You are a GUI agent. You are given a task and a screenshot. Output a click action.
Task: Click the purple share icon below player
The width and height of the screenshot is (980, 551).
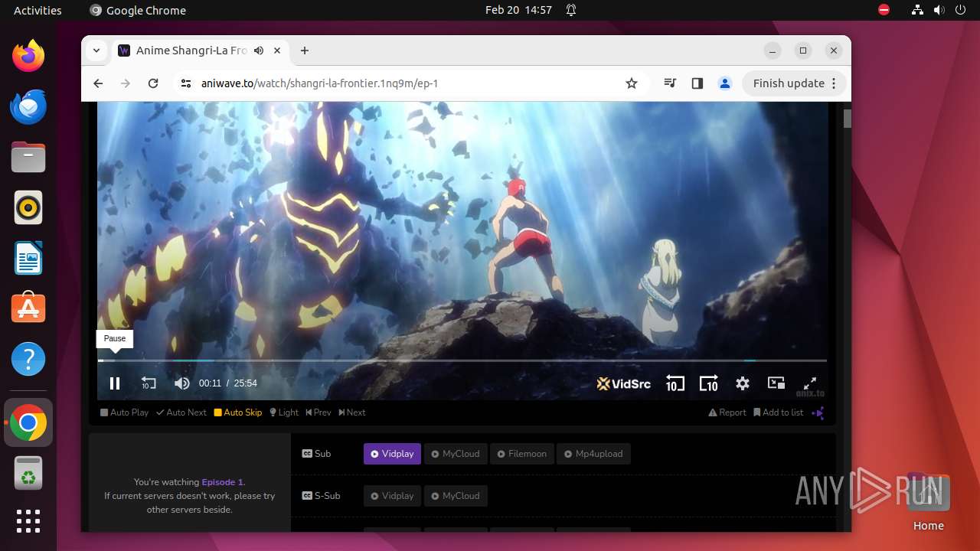click(x=818, y=413)
